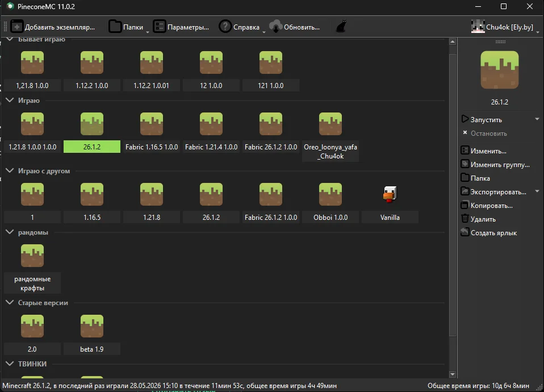Click the Обновить update cloud icon
This screenshot has height=392, width=544.
tap(276, 27)
